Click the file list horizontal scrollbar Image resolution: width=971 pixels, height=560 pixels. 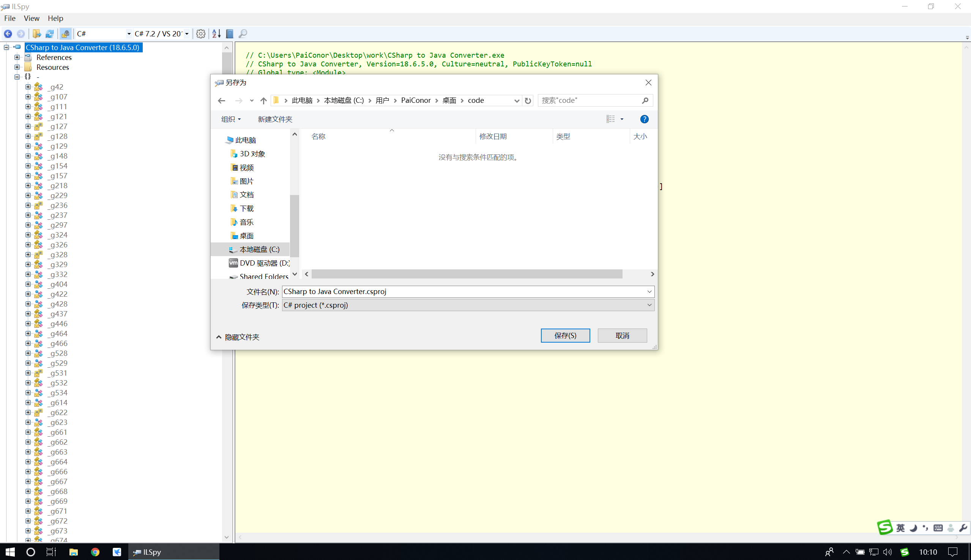467,274
